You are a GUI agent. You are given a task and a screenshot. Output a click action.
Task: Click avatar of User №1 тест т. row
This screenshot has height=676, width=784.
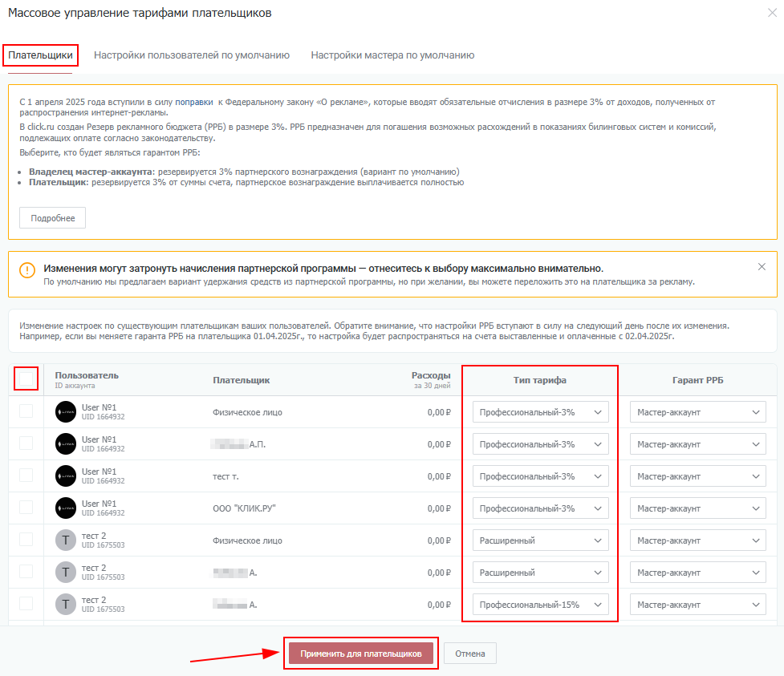(66, 476)
